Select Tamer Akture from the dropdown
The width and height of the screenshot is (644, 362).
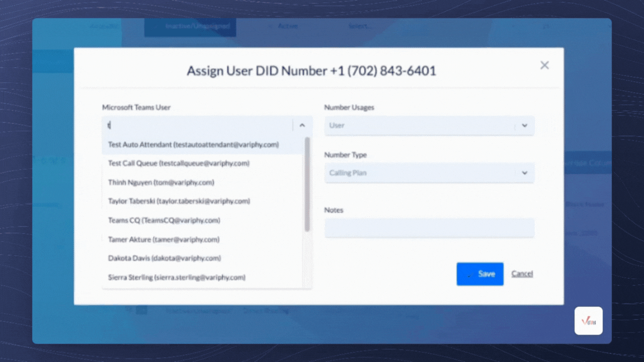tap(164, 239)
